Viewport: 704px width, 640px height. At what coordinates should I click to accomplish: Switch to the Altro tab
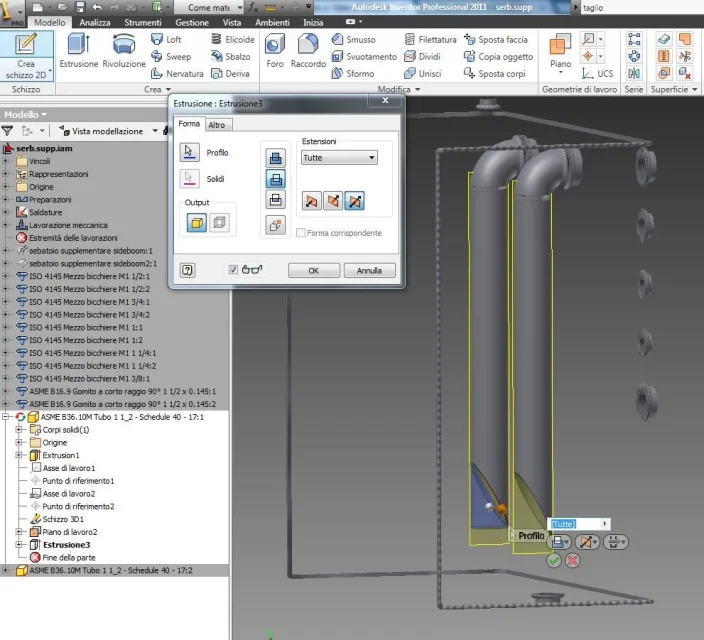218,125
